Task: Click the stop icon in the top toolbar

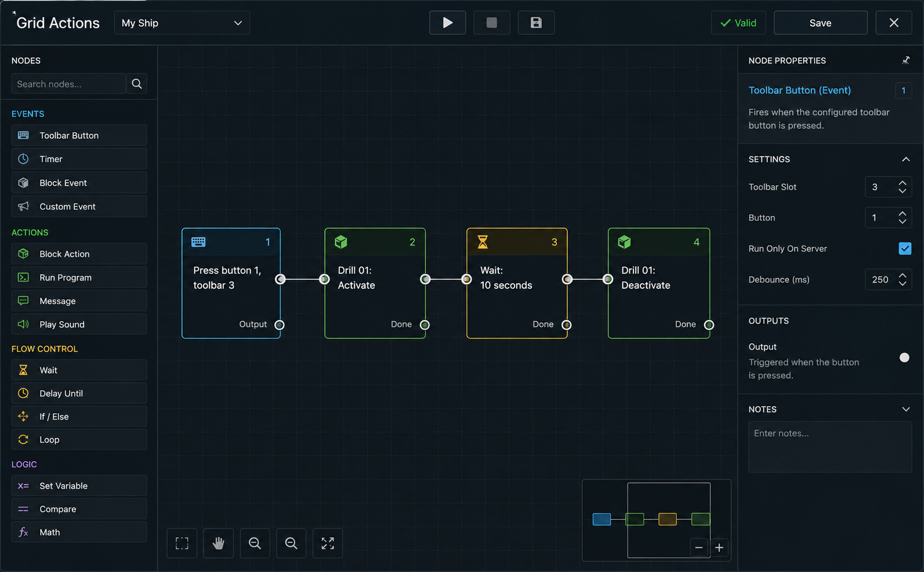Action: 491,23
